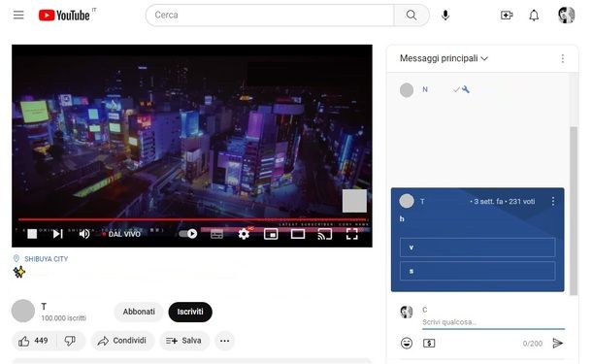Open live chat options menu

[563, 58]
